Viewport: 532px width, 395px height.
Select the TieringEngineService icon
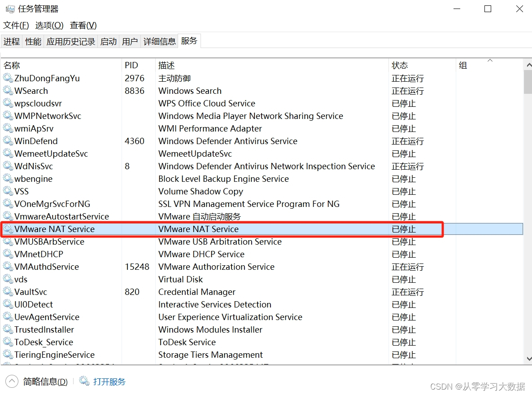8,355
